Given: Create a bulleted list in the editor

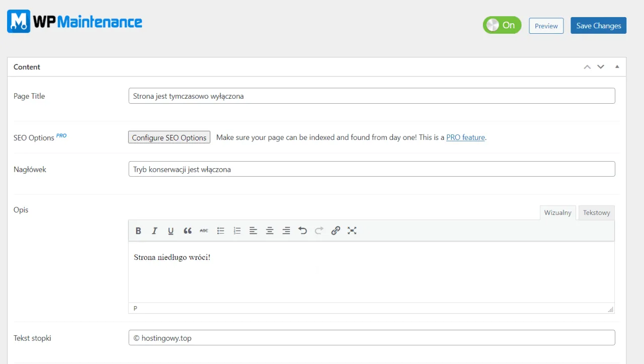Looking at the screenshot, I should (220, 231).
